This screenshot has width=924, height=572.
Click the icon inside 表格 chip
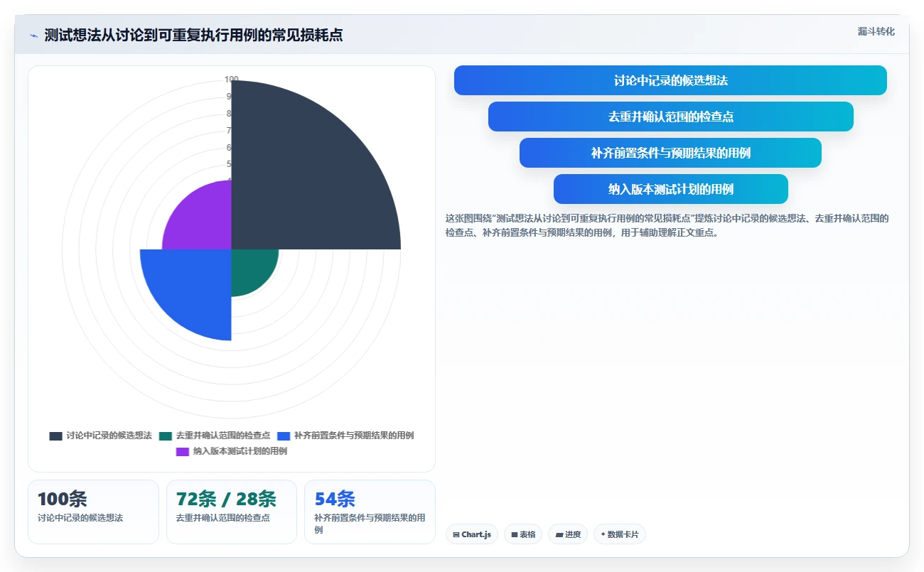(514, 534)
